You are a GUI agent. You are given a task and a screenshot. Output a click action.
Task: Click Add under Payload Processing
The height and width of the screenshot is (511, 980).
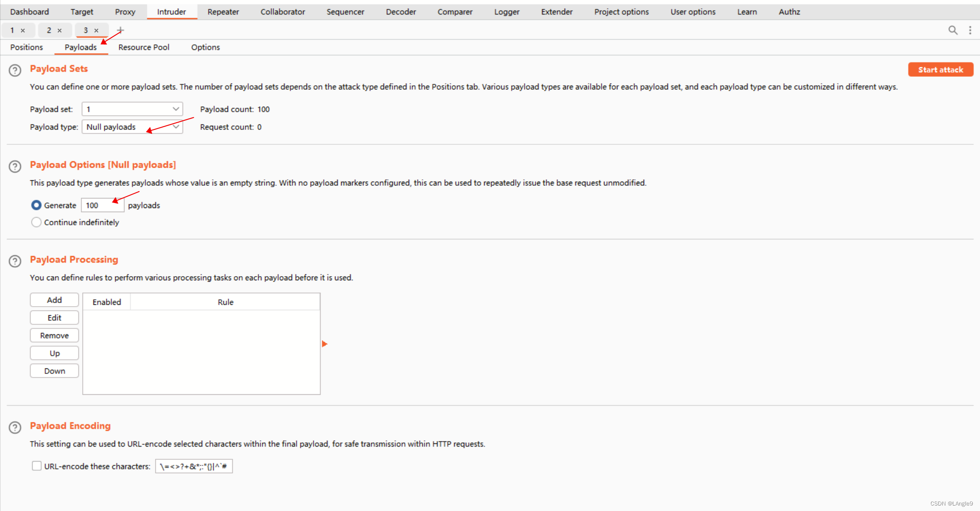pyautogui.click(x=54, y=300)
